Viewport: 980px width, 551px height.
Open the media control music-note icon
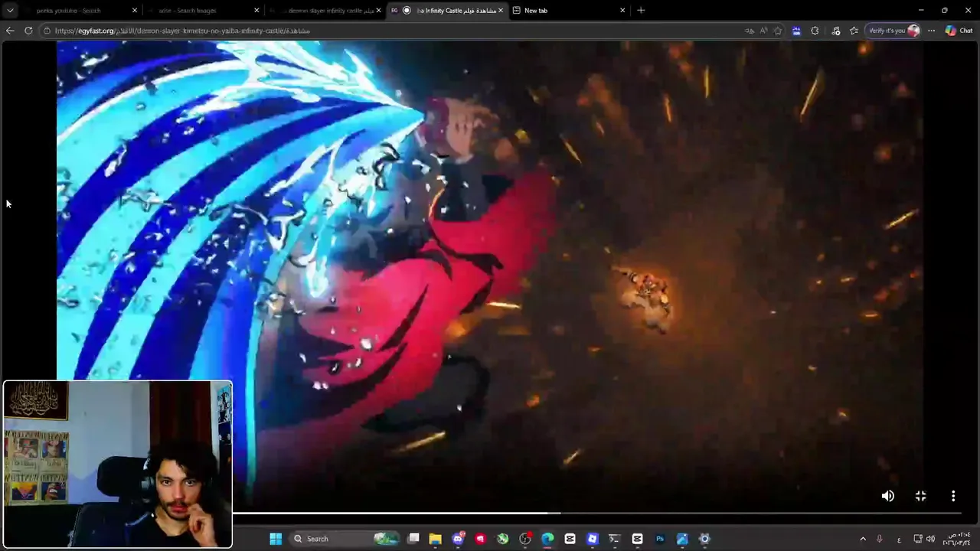[x=835, y=31]
